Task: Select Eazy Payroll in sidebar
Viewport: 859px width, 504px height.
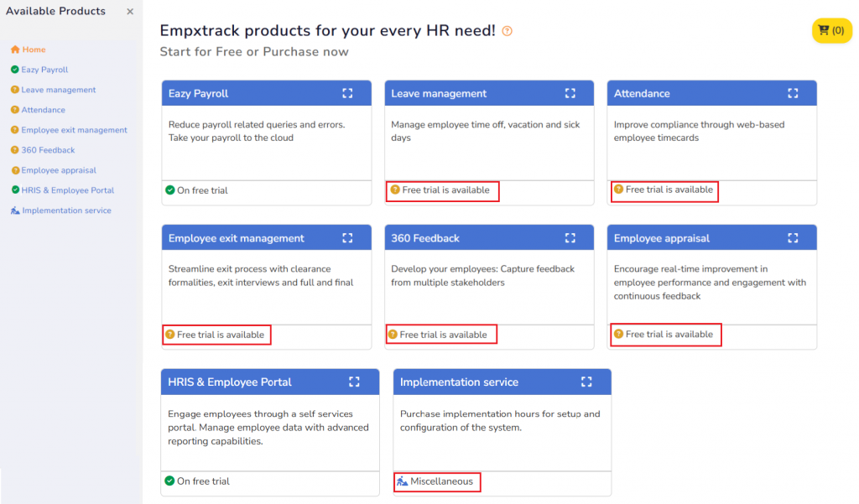Action: tap(44, 70)
